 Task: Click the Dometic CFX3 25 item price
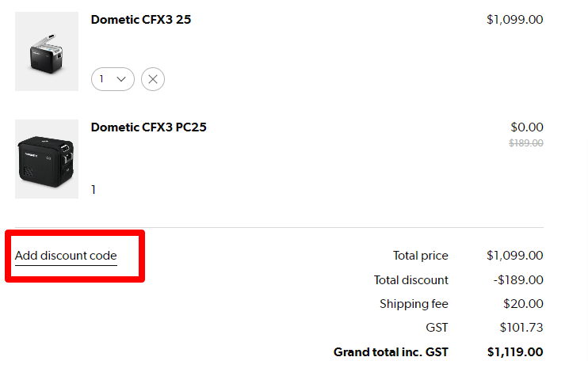point(514,20)
